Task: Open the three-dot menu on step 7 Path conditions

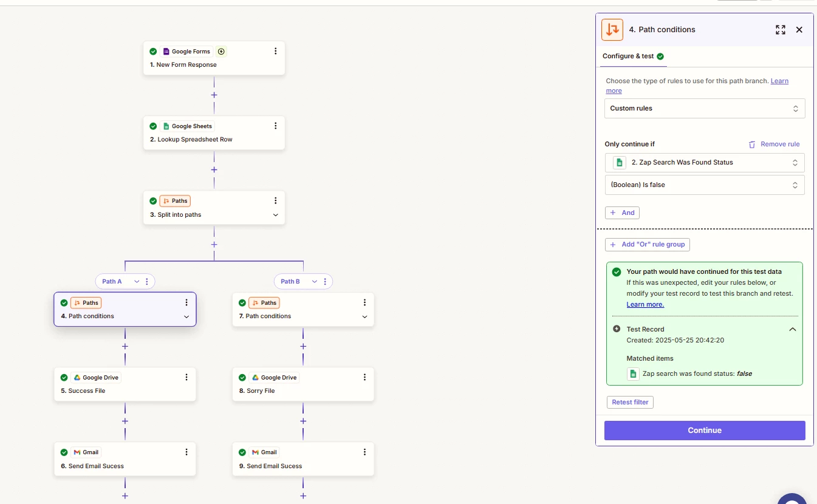Action: pyautogui.click(x=364, y=302)
